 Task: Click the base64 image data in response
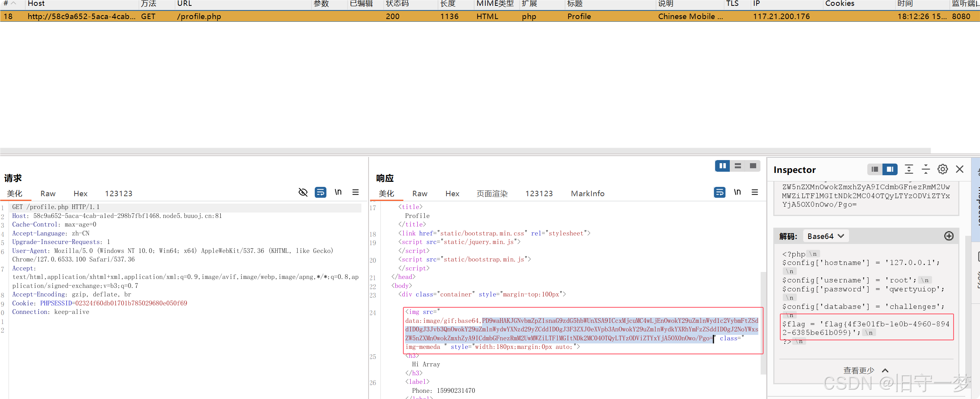582,329
